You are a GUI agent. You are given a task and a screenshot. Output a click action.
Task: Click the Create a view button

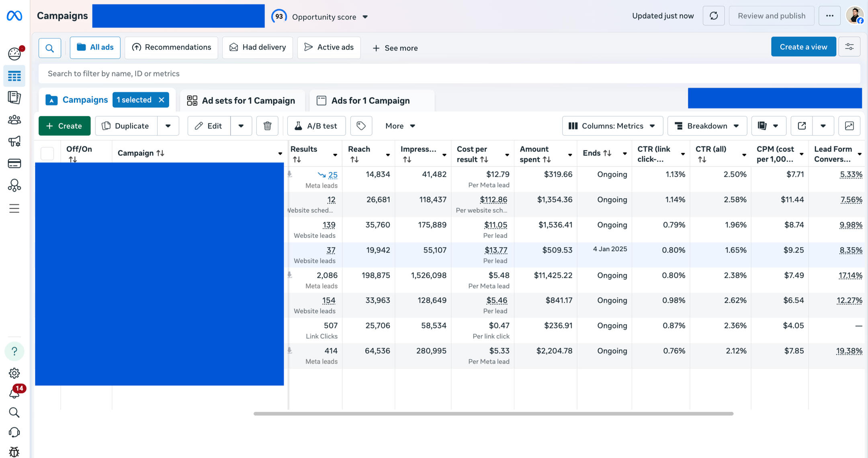coord(803,47)
